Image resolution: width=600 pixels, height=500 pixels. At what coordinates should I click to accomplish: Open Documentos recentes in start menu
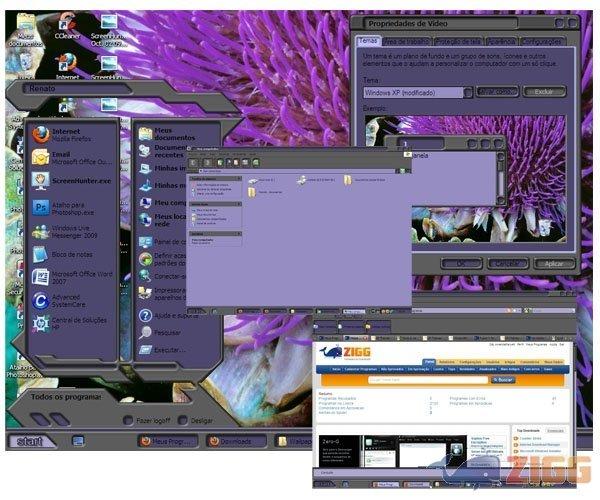(x=162, y=151)
